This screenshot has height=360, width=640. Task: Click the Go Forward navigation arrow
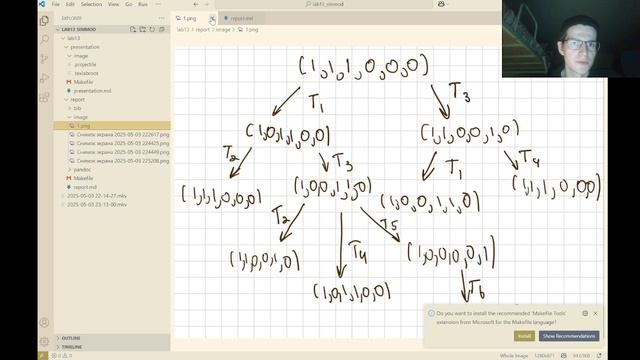207,4
